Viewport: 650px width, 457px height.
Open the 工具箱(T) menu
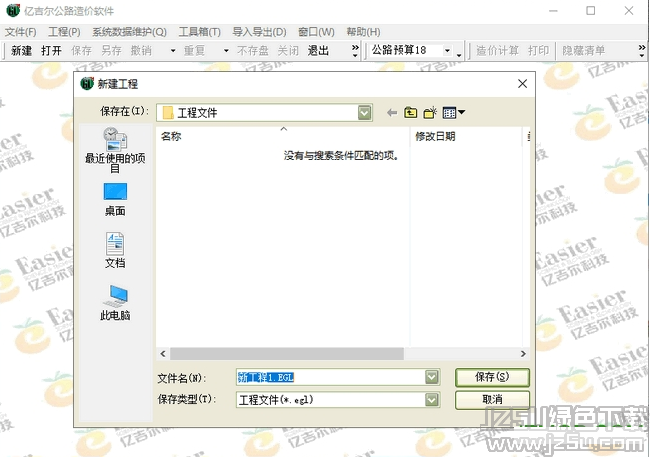pyautogui.click(x=199, y=32)
